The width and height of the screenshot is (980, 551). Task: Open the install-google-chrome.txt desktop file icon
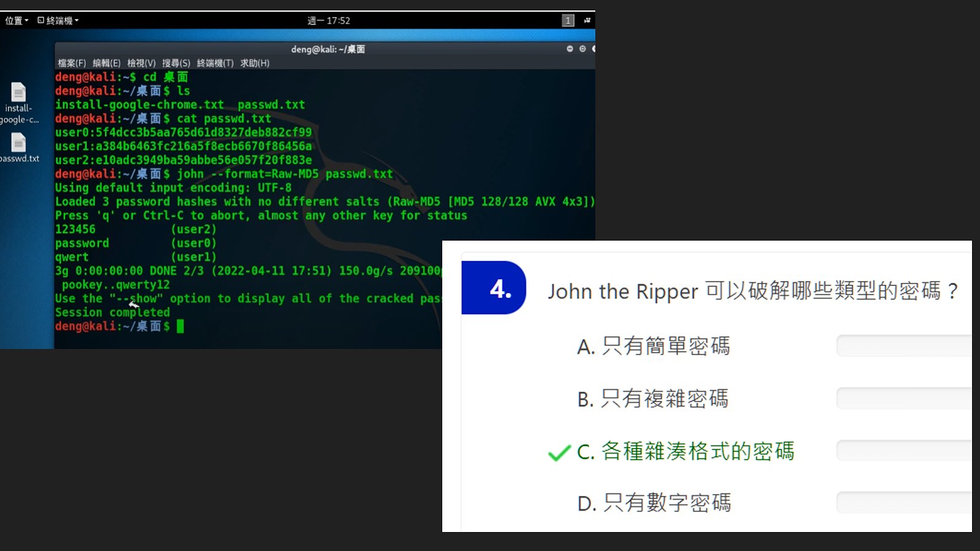tap(18, 92)
